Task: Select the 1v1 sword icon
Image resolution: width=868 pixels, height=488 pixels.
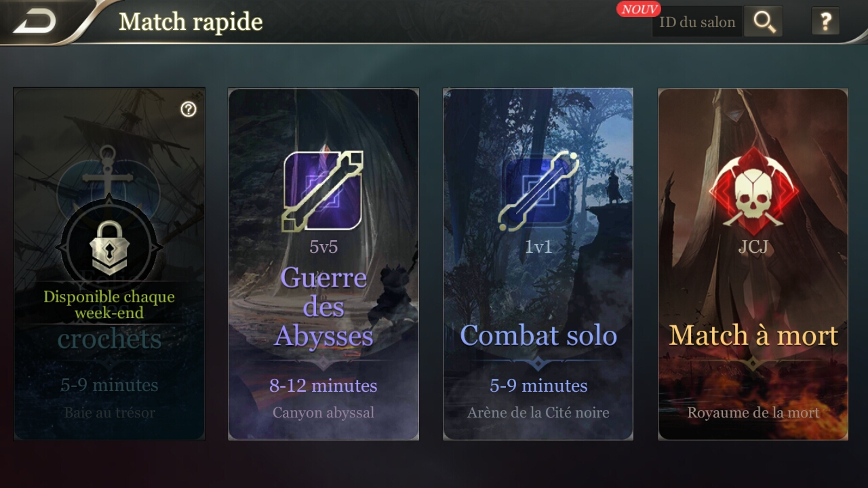Action: pos(538,191)
